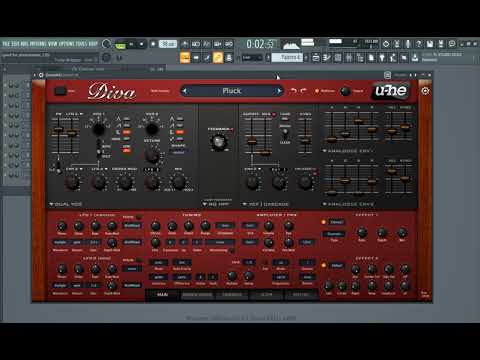Click the u-he logo
The image size is (480, 360).
click(x=391, y=90)
